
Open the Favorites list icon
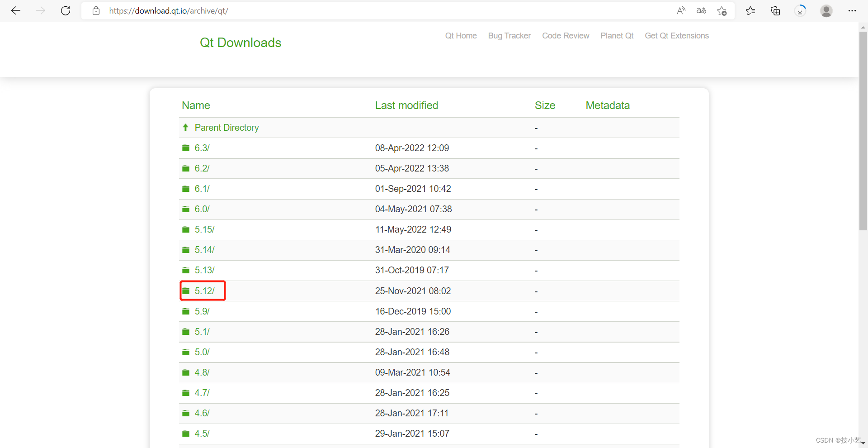tap(750, 11)
